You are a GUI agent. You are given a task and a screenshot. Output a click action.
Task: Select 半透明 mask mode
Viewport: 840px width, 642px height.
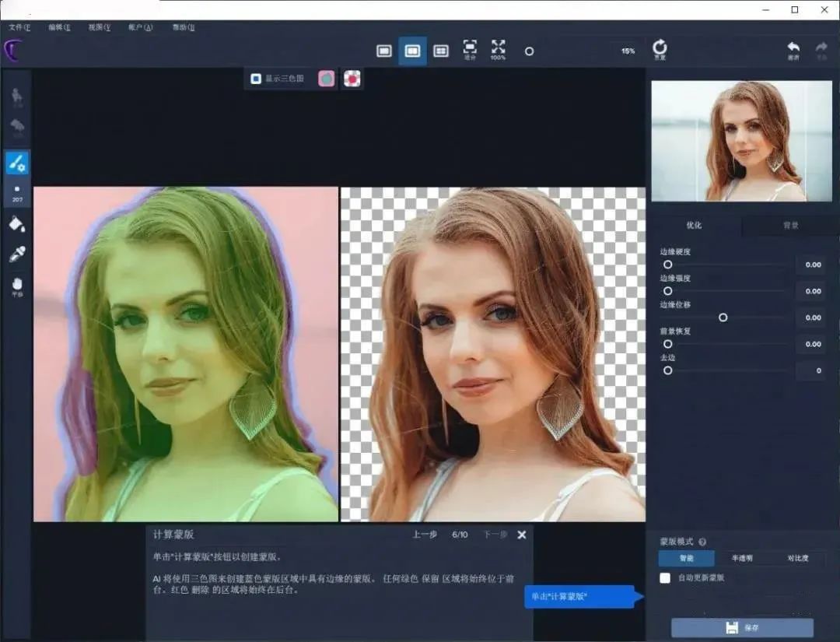pos(742,558)
